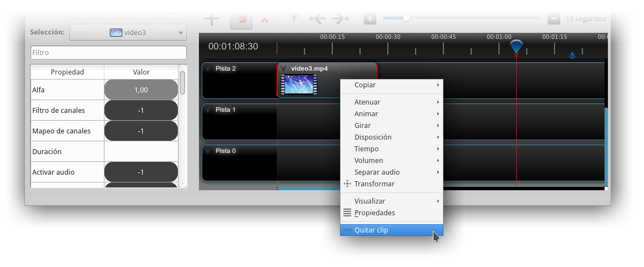This screenshot has height=267, width=644.
Task: Expand the Pista 0 track menu arrow
Action: tap(208, 151)
